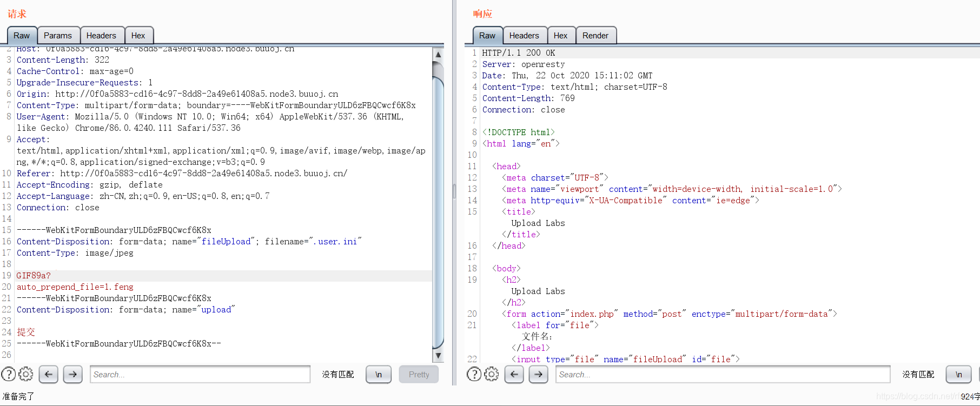Switch to the response Render tab
The height and width of the screenshot is (406, 980).
coord(595,36)
